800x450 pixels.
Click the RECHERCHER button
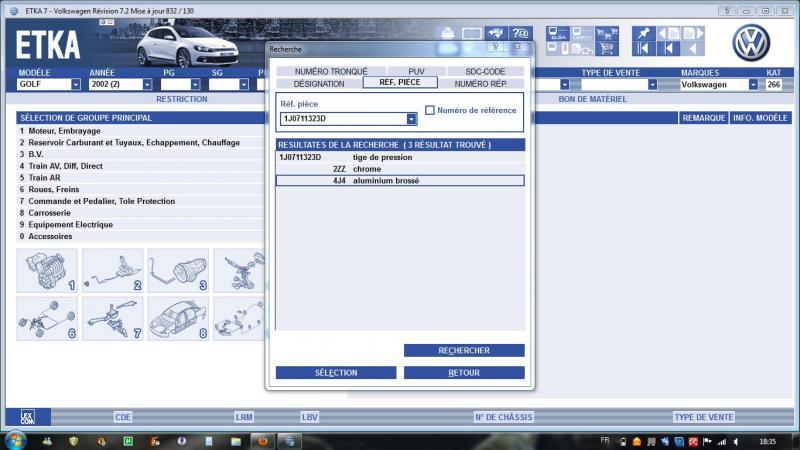pos(464,351)
